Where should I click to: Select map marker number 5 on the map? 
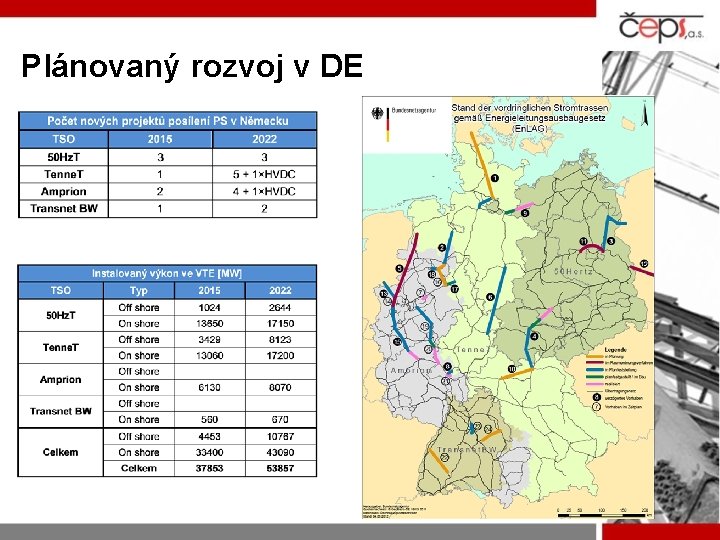[399, 269]
